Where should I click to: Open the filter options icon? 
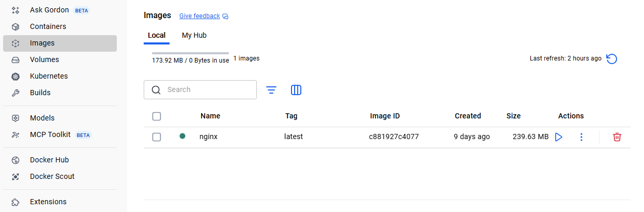click(x=271, y=90)
